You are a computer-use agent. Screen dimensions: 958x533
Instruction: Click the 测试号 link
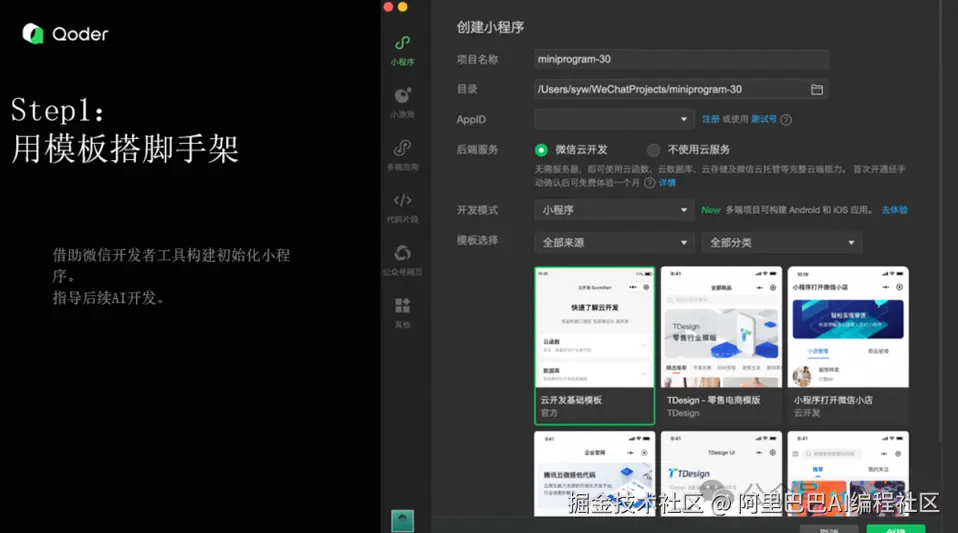click(764, 119)
